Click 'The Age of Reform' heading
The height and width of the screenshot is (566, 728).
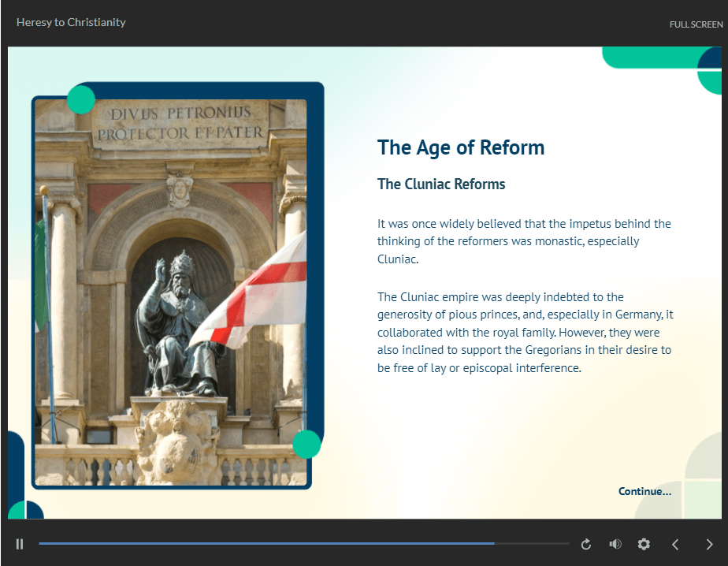[x=461, y=147]
